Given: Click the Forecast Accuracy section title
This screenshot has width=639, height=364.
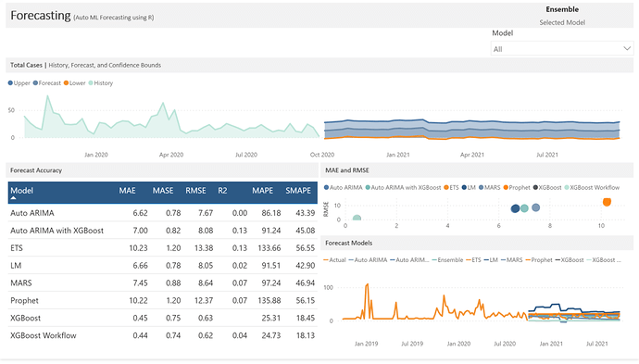Looking at the screenshot, I should [x=36, y=170].
